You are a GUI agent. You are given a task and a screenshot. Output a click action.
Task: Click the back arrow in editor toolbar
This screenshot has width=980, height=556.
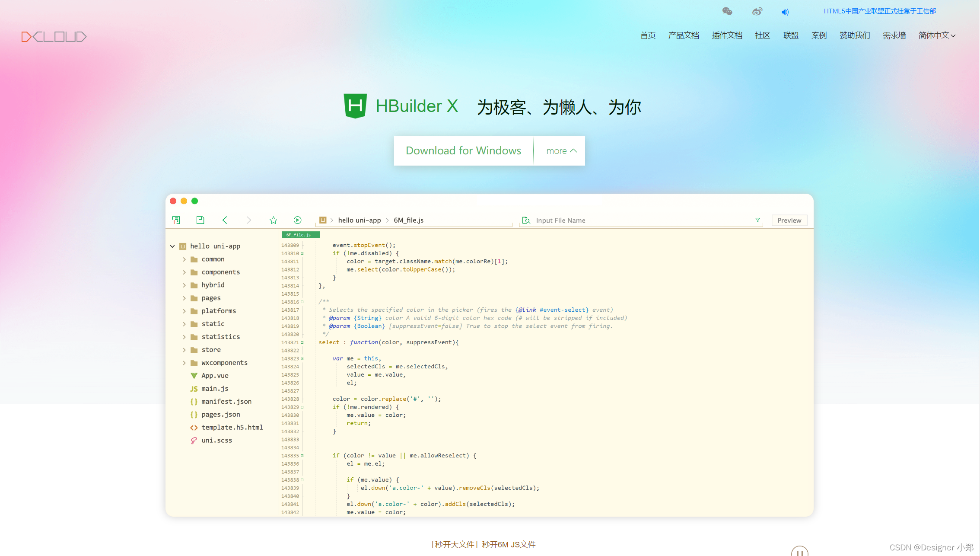pyautogui.click(x=225, y=220)
